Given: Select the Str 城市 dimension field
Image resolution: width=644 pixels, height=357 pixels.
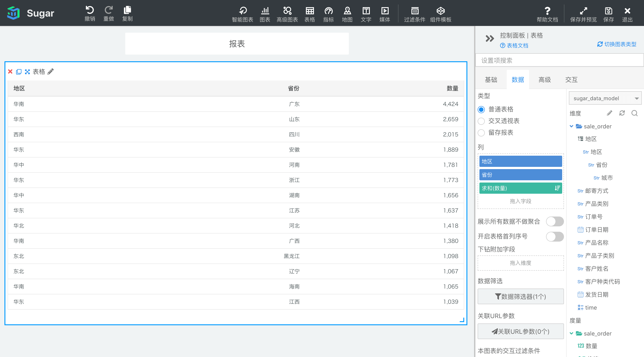Looking at the screenshot, I should [603, 178].
